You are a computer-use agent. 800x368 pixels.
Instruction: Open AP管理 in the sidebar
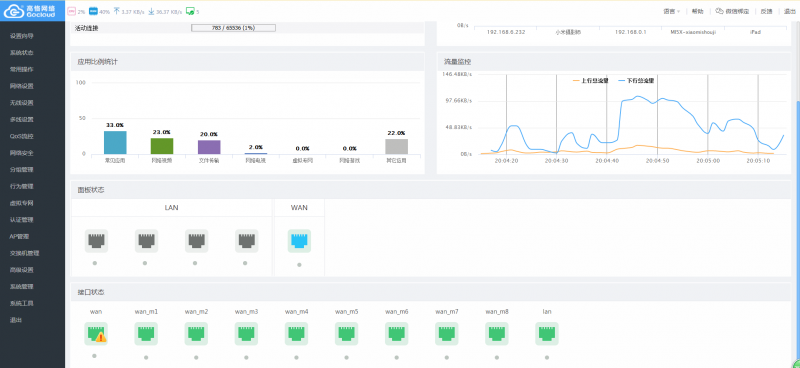coord(19,236)
